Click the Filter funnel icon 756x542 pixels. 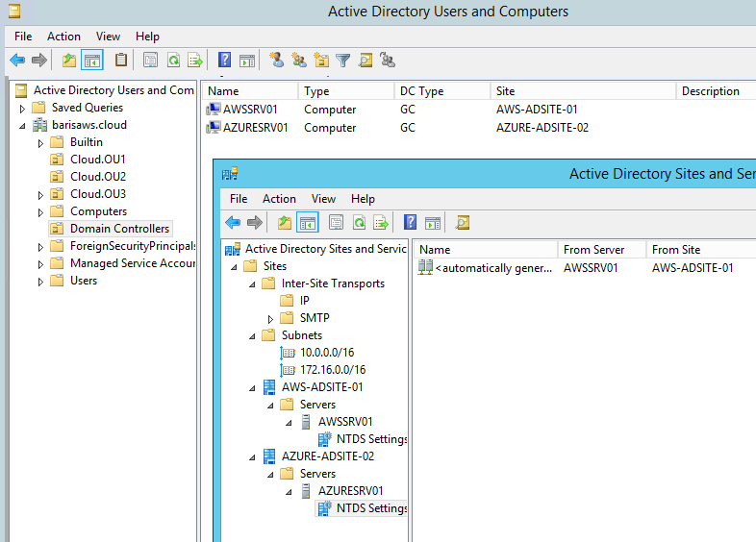342,61
